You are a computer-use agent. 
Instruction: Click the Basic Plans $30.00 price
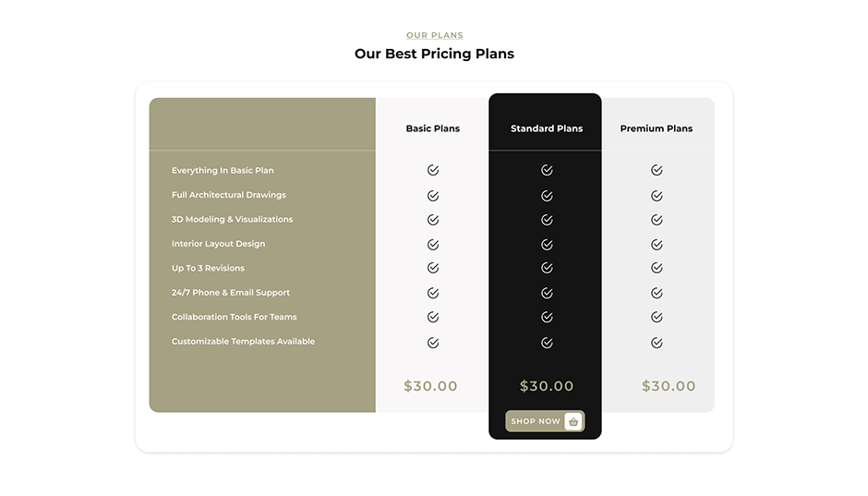pyautogui.click(x=430, y=386)
